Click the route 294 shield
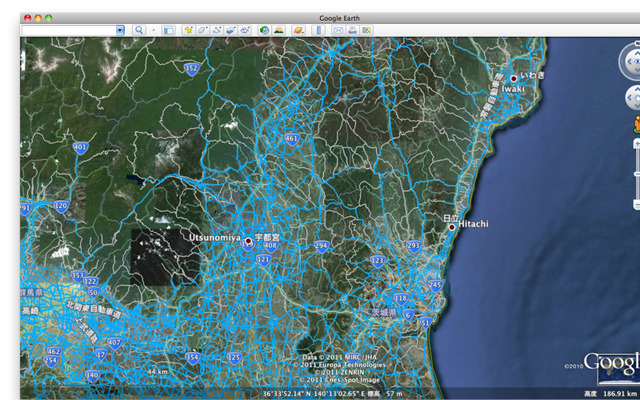 click(x=322, y=246)
